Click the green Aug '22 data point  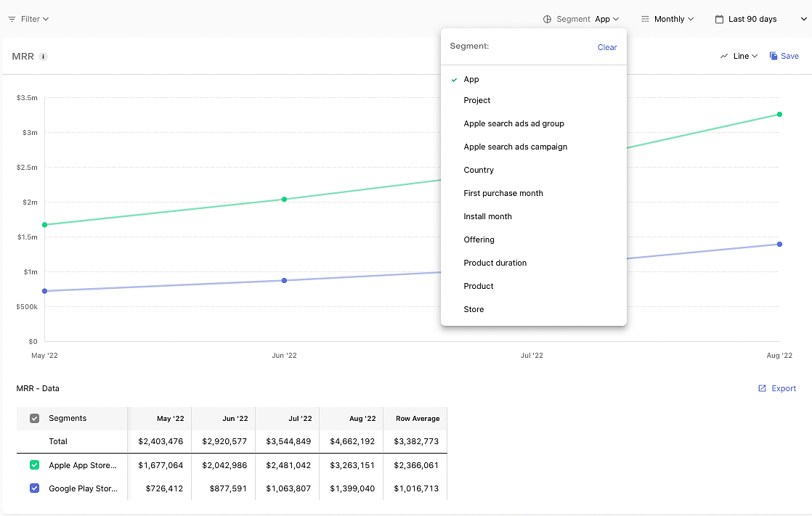[779, 115]
